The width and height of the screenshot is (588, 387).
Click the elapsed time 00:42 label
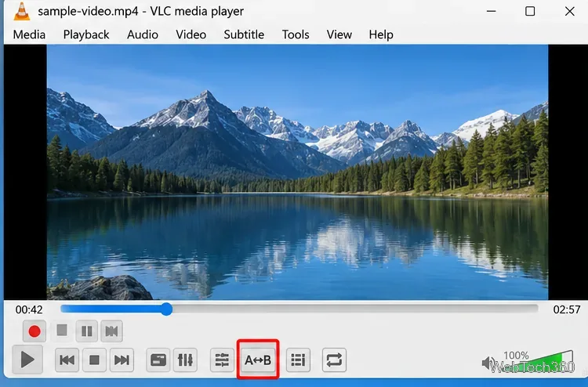point(29,309)
